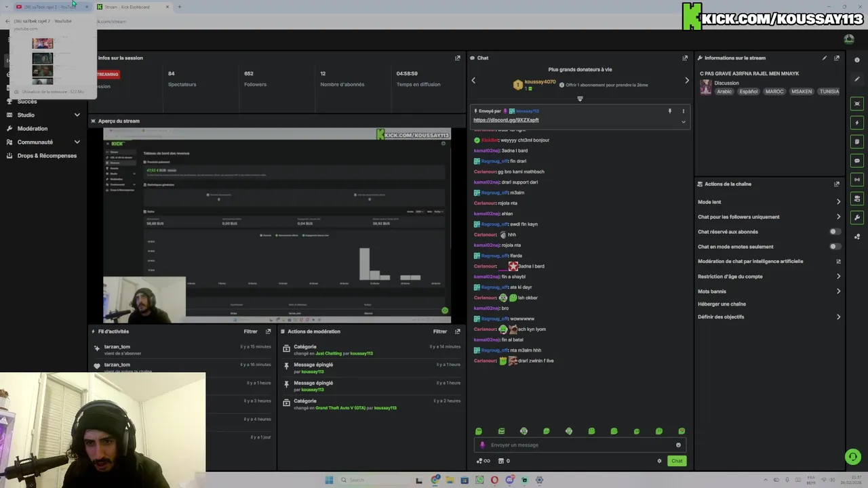Click lightning bolt icon in right sidebar

click(857, 123)
